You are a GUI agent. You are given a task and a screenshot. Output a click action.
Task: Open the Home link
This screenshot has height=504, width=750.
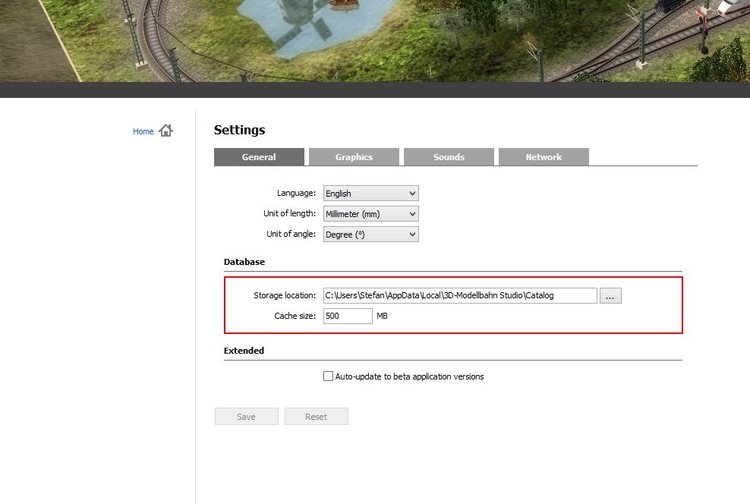pyautogui.click(x=143, y=131)
